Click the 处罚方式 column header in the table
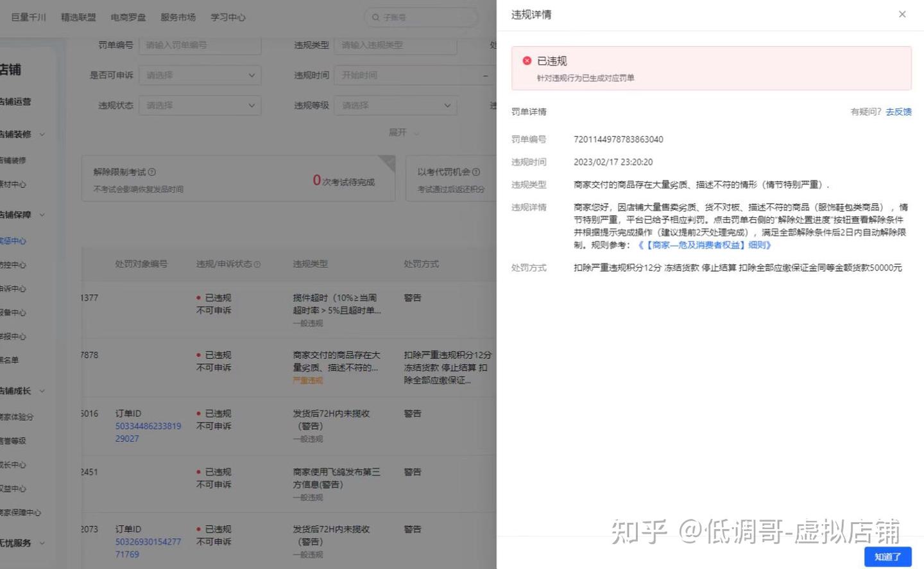The height and width of the screenshot is (569, 924). [x=422, y=264]
